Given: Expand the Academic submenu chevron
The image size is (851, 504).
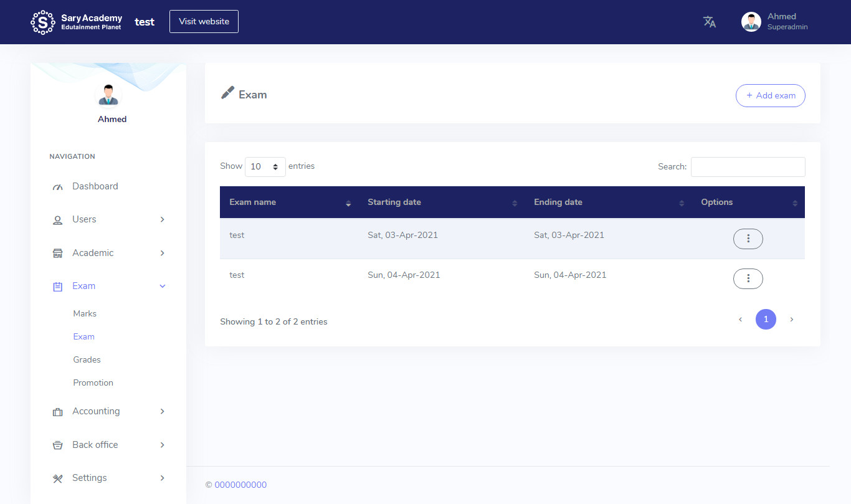Looking at the screenshot, I should coord(163,253).
